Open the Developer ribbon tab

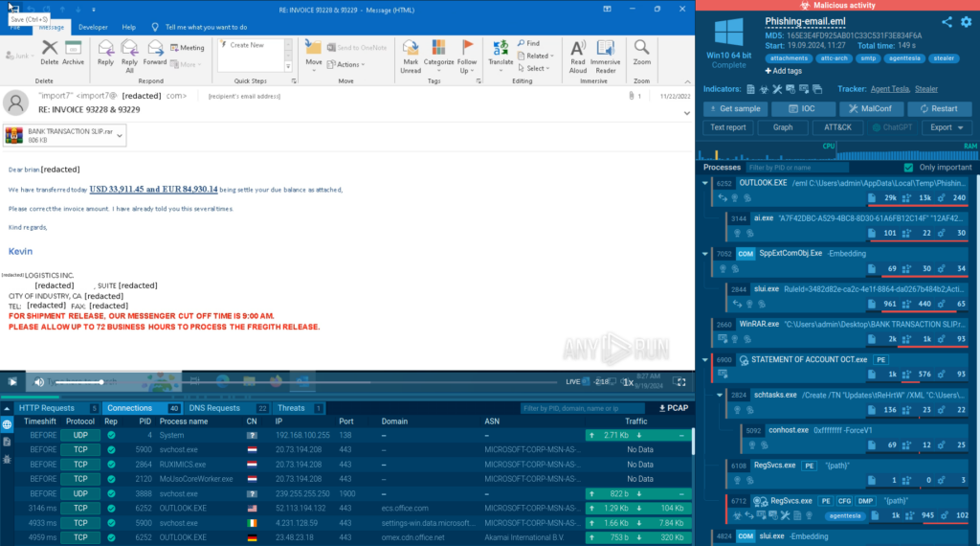pyautogui.click(x=93, y=28)
